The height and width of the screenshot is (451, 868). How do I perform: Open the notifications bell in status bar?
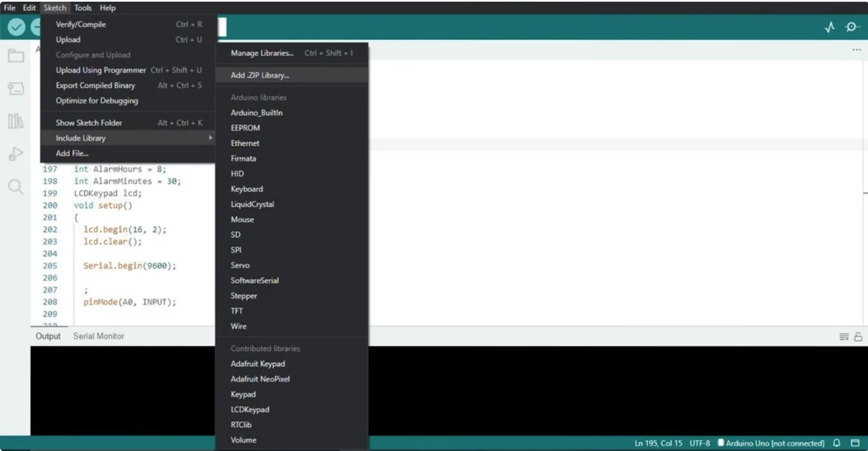[x=837, y=443]
